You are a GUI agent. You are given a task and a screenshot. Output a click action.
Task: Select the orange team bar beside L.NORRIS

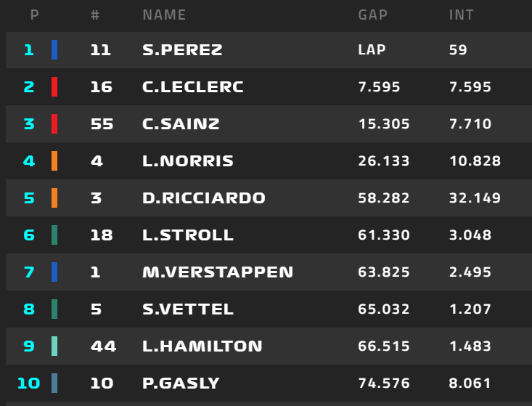54,161
